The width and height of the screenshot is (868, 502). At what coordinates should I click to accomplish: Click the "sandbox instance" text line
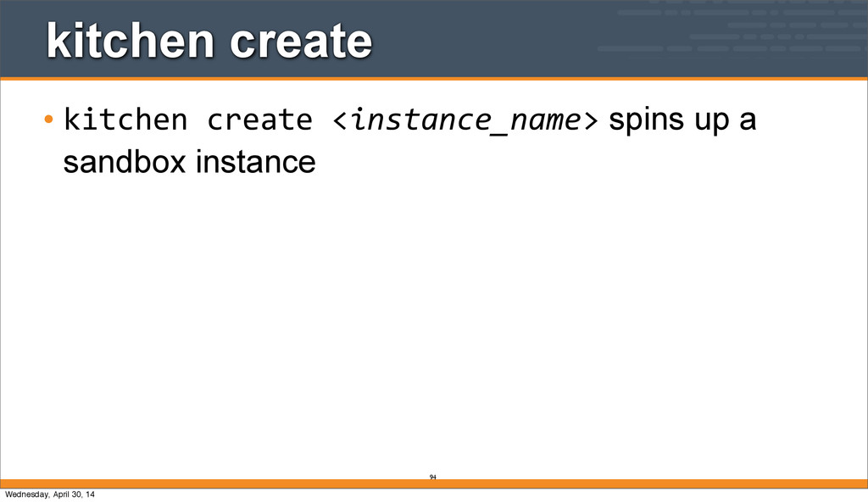[189, 162]
